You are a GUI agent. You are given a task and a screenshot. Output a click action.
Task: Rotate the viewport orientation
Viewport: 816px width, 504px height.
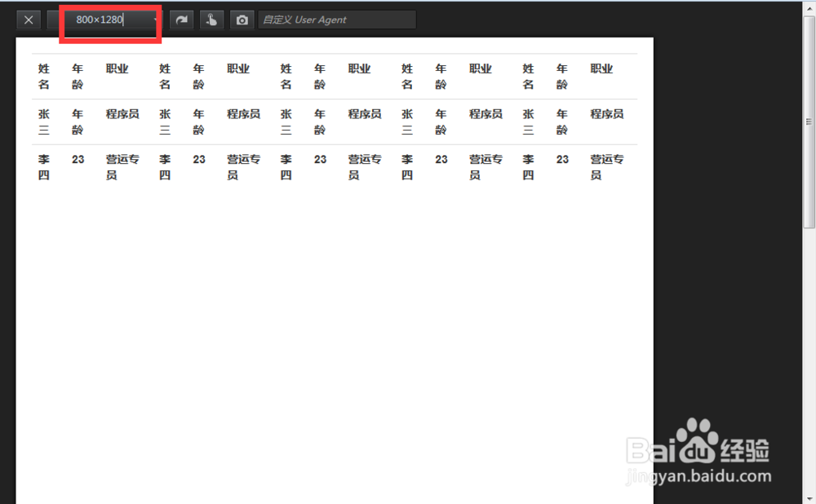point(181,20)
